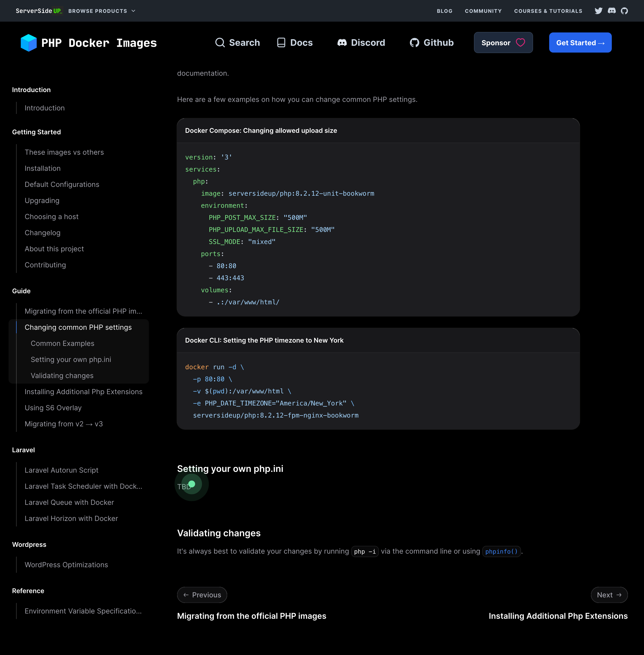Click the Search magnifier icon
Image resolution: width=644 pixels, height=655 pixels.
point(220,43)
